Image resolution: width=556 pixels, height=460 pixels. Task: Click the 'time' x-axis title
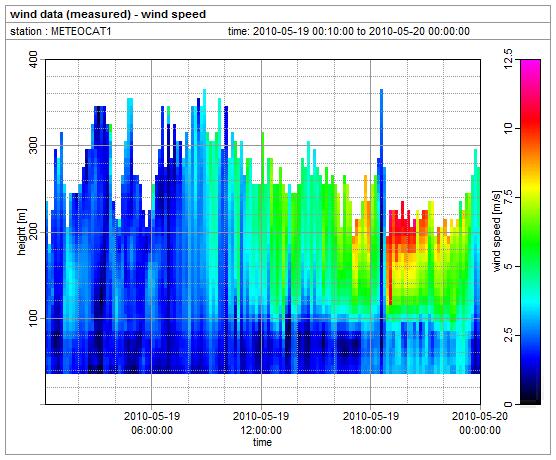click(262, 442)
